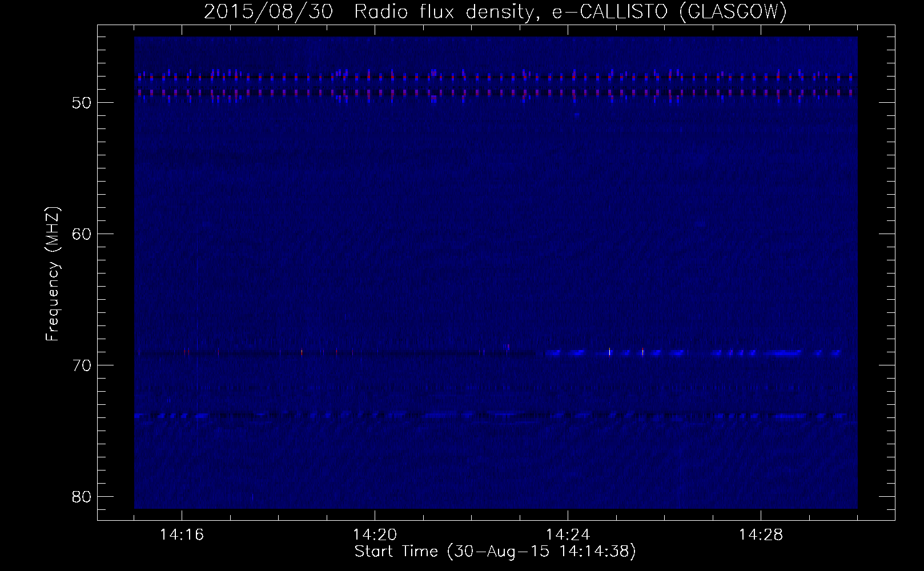The image size is (924, 571).
Task: Click the dashed interference line near 74 MHz
Action: tap(496, 415)
